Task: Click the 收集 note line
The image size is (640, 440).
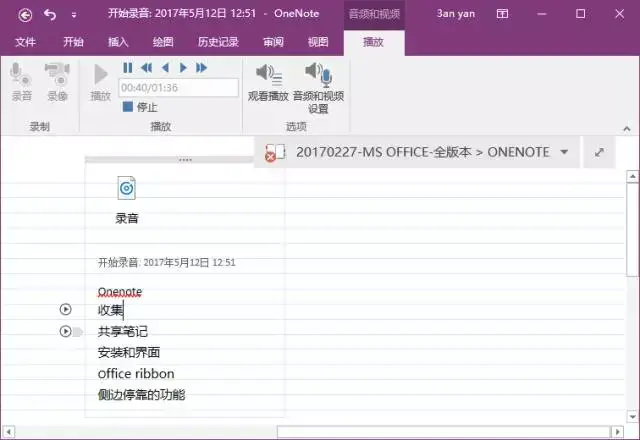Action: (x=110, y=310)
